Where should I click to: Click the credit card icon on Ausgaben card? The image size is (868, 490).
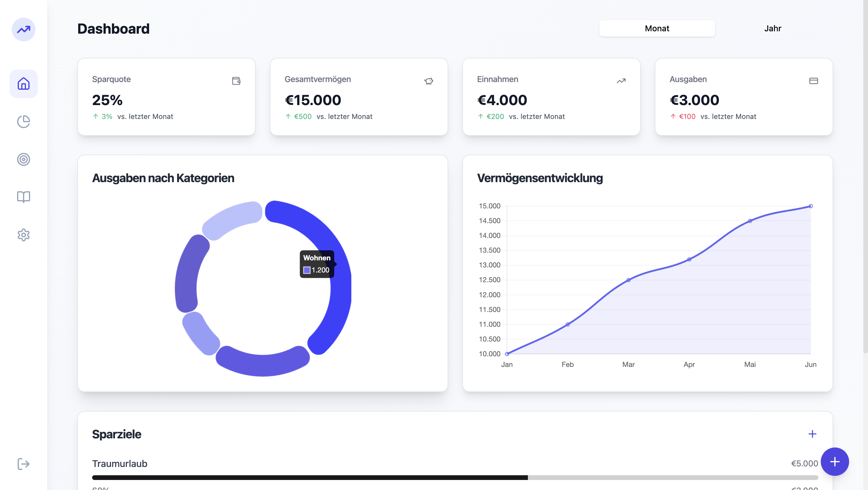[813, 81]
